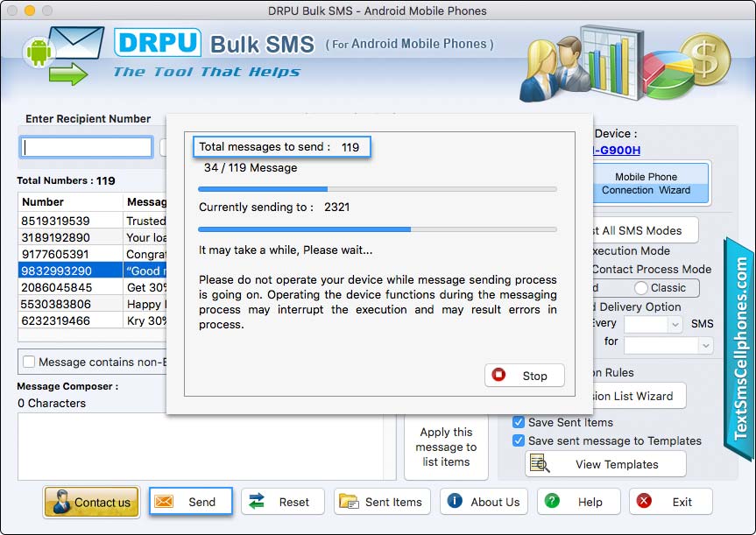The width and height of the screenshot is (756, 535).
Task: Click the Enter Recipient Number field
Action: 87,147
